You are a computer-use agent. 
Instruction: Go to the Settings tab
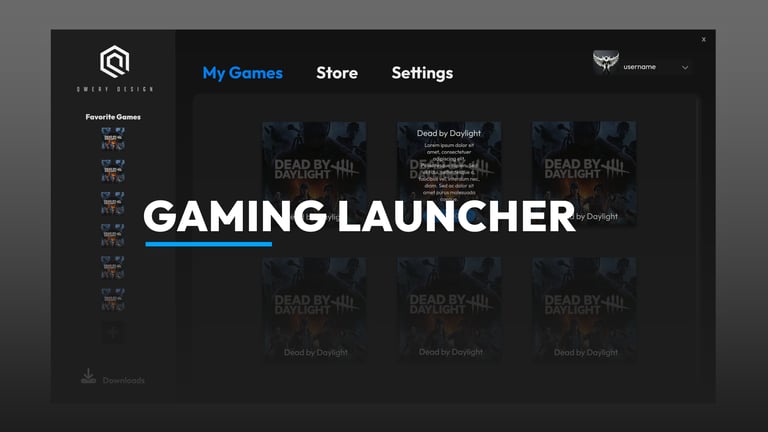coord(422,73)
